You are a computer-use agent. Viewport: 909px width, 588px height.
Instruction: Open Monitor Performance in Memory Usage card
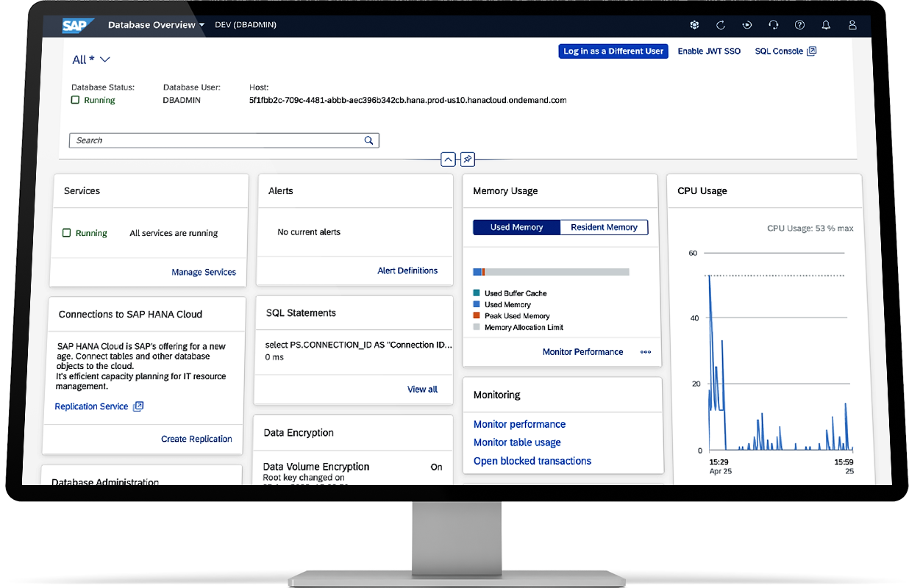coord(582,352)
